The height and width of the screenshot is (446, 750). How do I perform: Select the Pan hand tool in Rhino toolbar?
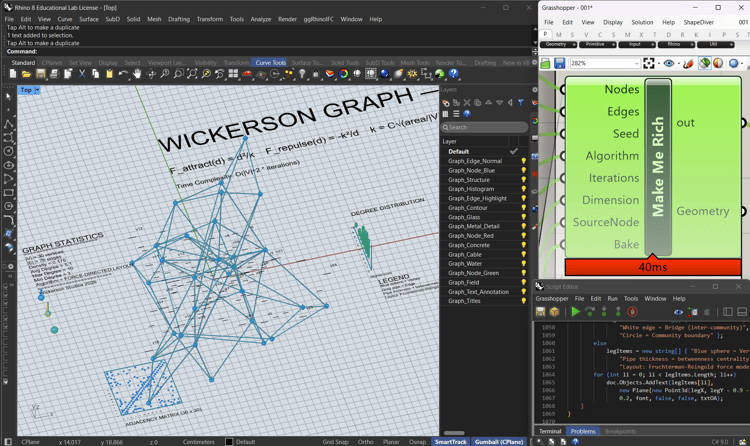click(137, 74)
